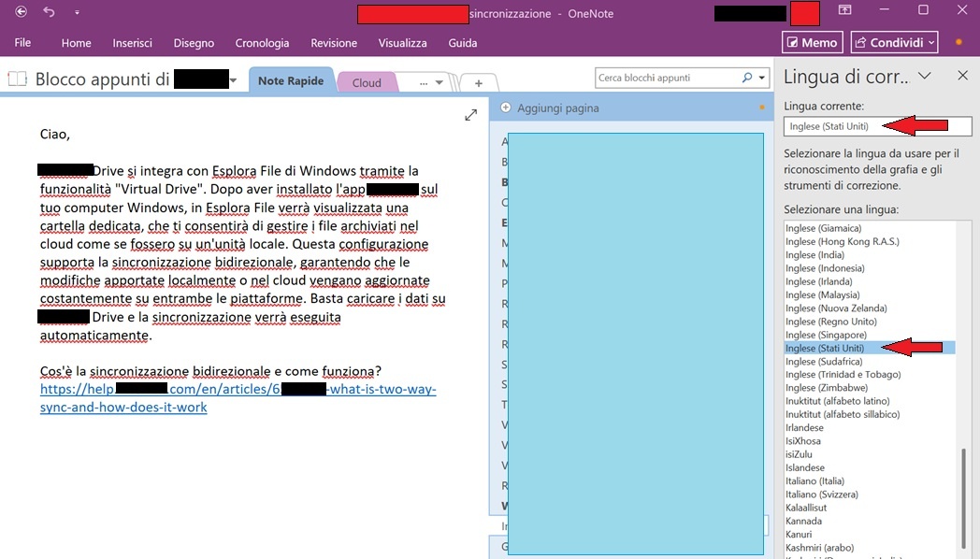Click the Memo button
Image resolution: width=980 pixels, height=559 pixels.
click(812, 42)
